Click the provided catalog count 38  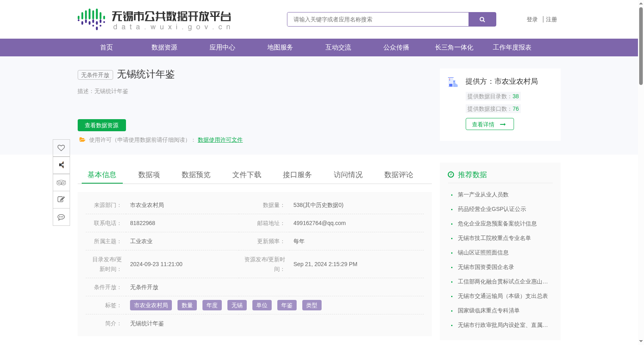(x=516, y=96)
